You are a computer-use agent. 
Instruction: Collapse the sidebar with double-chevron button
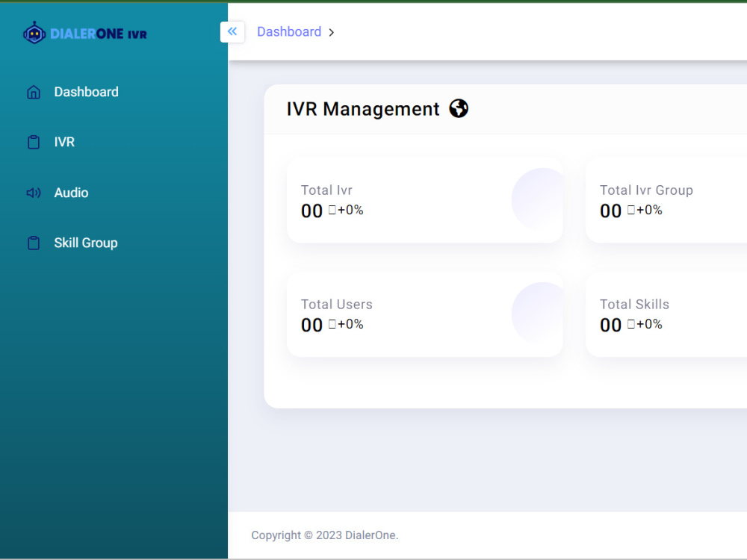coord(232,32)
